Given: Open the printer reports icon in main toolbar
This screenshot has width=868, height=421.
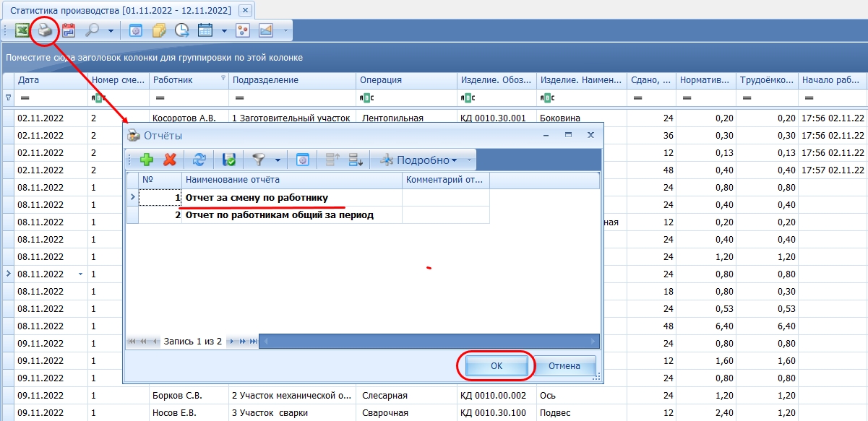Looking at the screenshot, I should click(45, 30).
